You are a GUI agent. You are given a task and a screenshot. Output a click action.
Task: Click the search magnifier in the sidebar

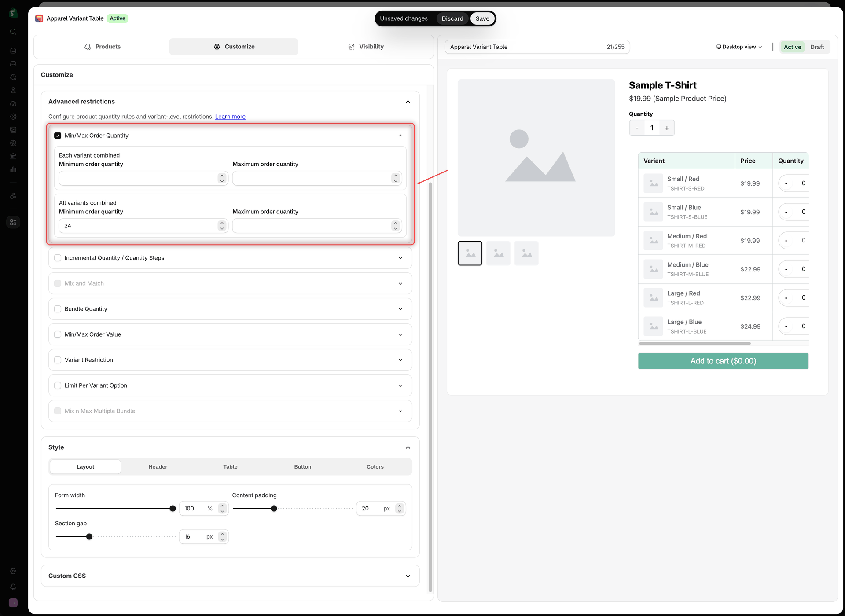pyautogui.click(x=13, y=32)
